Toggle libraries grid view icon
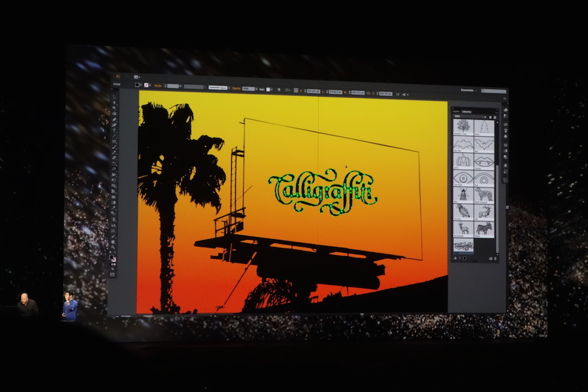 (x=491, y=118)
